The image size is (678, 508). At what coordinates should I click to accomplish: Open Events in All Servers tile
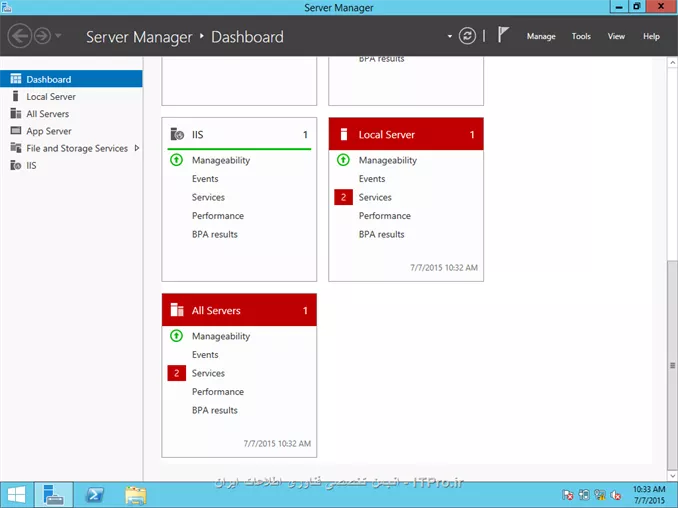pyautogui.click(x=205, y=355)
